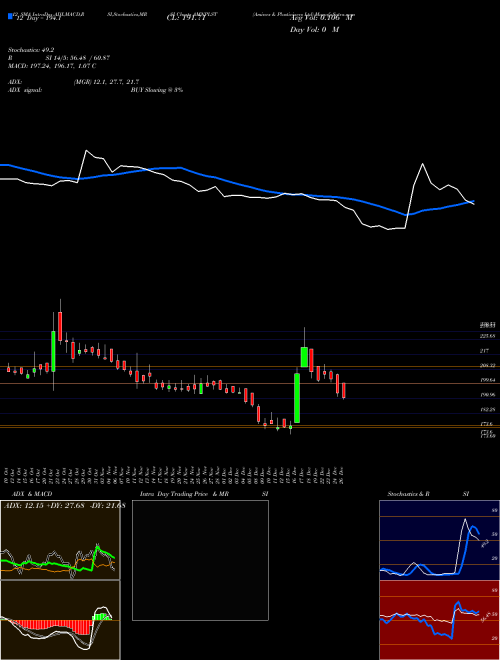Click the white price line peak on the right
Image resolution: width=500 pixels, height=660 pixels.
422,164
